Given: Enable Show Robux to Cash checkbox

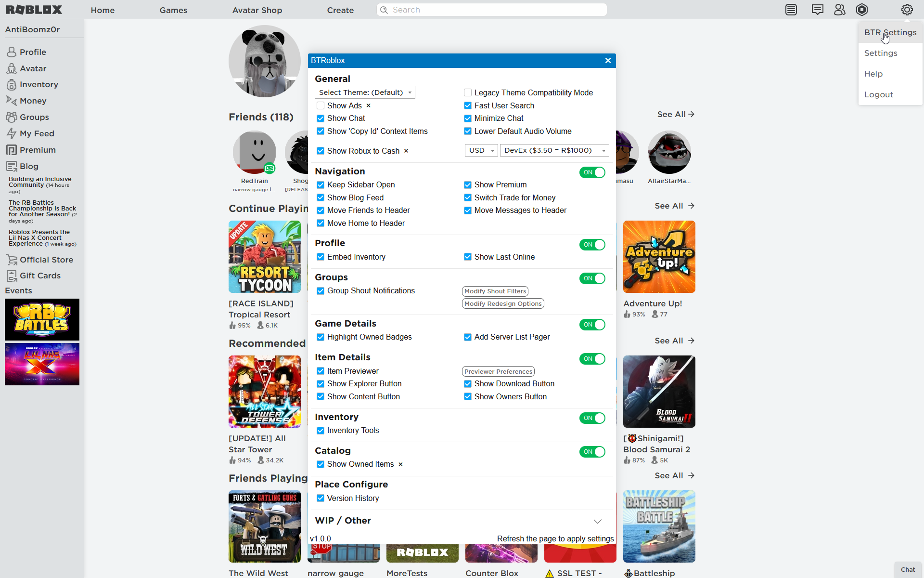Looking at the screenshot, I should coord(320,150).
